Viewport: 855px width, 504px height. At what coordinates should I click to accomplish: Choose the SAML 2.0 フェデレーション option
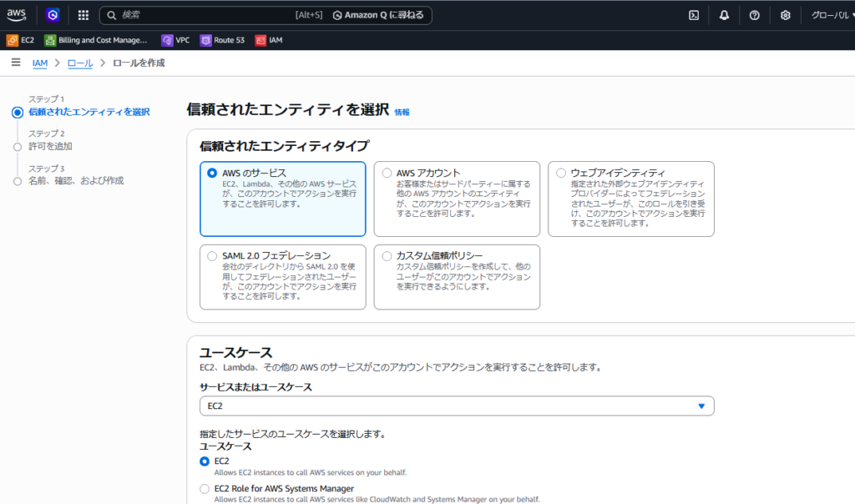pyautogui.click(x=212, y=255)
